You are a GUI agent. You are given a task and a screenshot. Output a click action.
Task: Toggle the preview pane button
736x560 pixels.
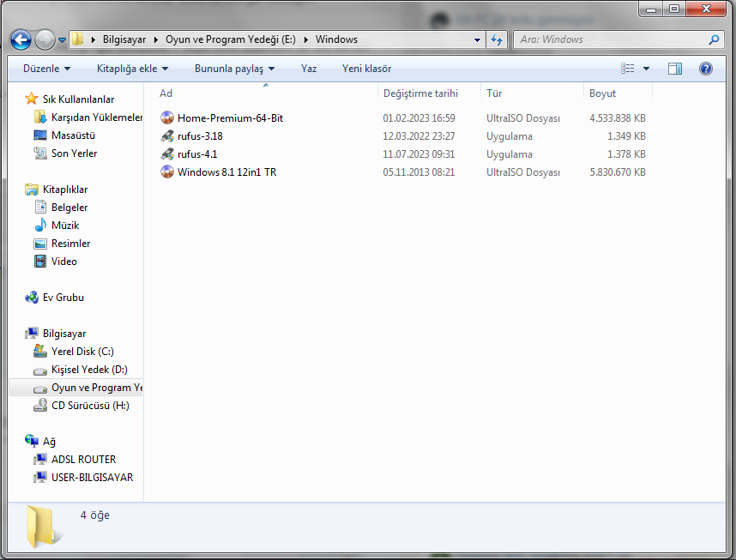pyautogui.click(x=675, y=69)
